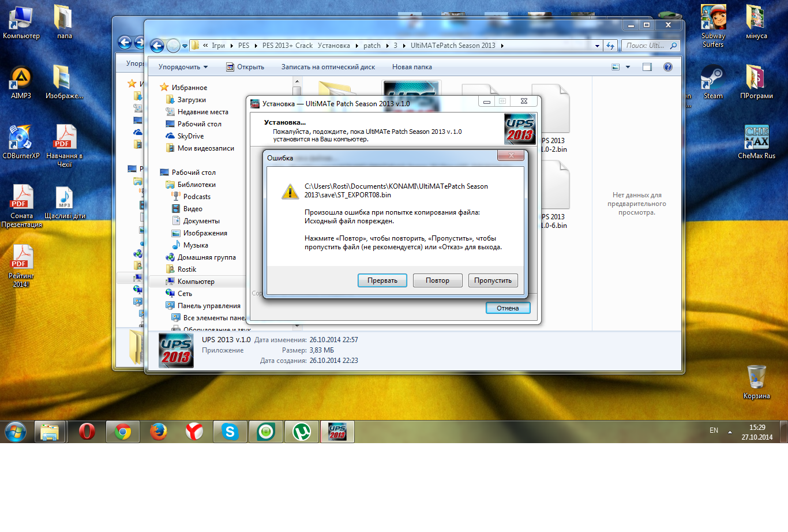Select Библиотеки in navigation tree
The image size is (788, 532).
coord(196,185)
